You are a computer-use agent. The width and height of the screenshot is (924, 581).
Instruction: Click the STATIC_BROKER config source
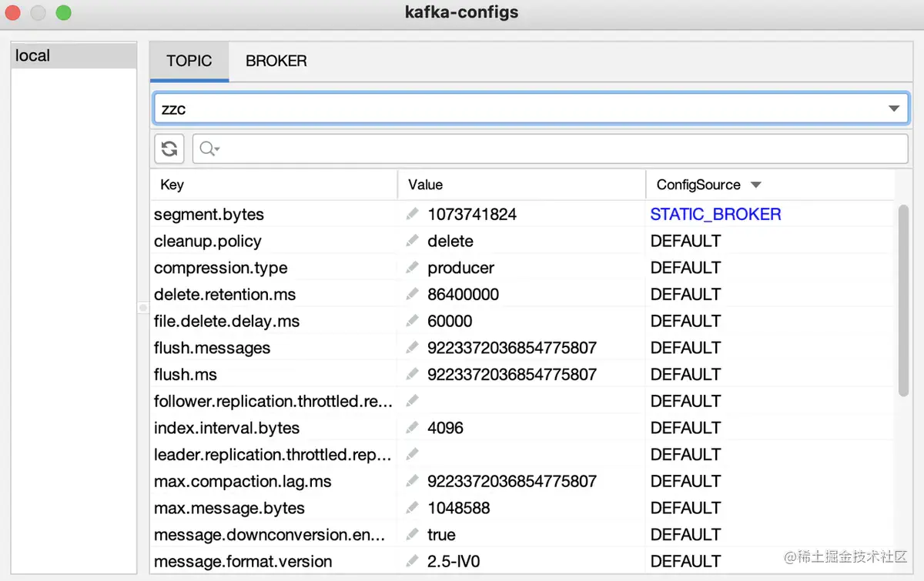click(715, 214)
